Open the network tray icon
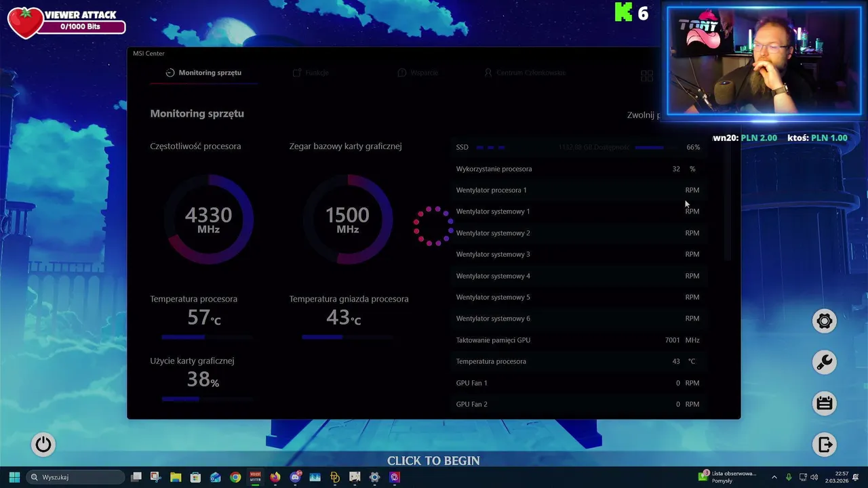Viewport: 868px width, 488px height. pyautogui.click(x=803, y=477)
